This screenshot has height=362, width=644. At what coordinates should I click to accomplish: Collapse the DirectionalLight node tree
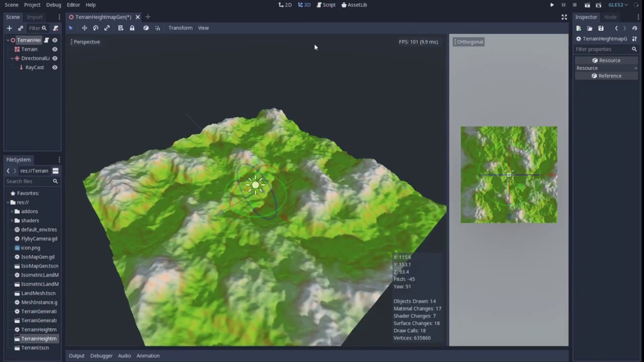[12, 58]
